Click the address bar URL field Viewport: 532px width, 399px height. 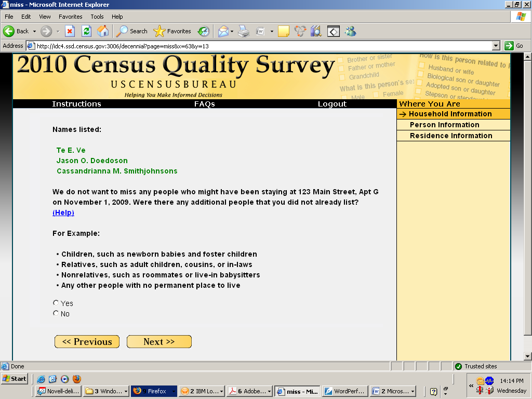(260, 46)
